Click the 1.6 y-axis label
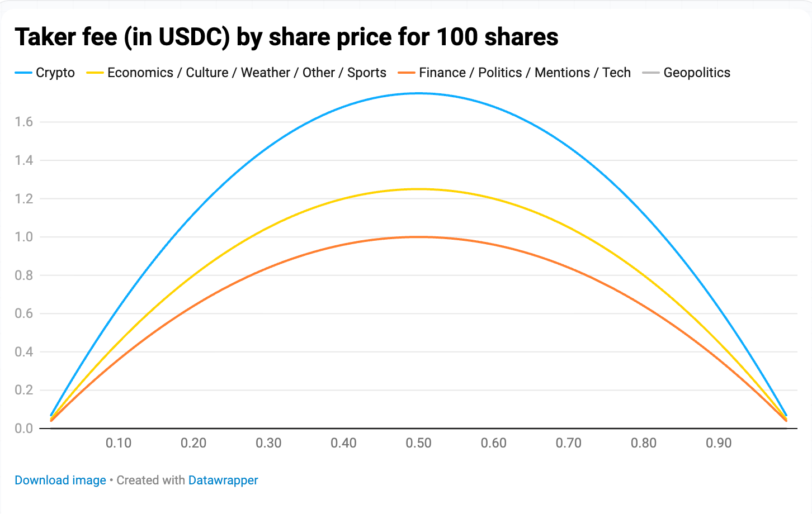 [x=24, y=122]
